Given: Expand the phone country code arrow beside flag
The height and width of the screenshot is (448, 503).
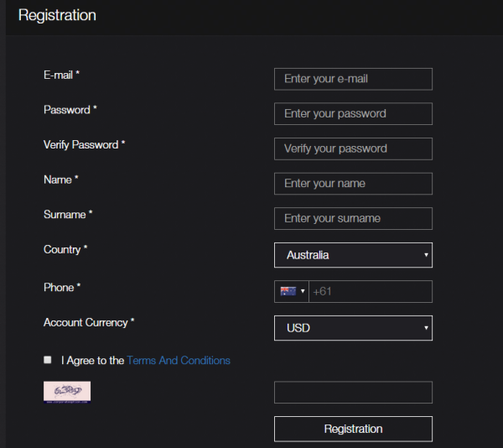Looking at the screenshot, I should (x=303, y=291).
